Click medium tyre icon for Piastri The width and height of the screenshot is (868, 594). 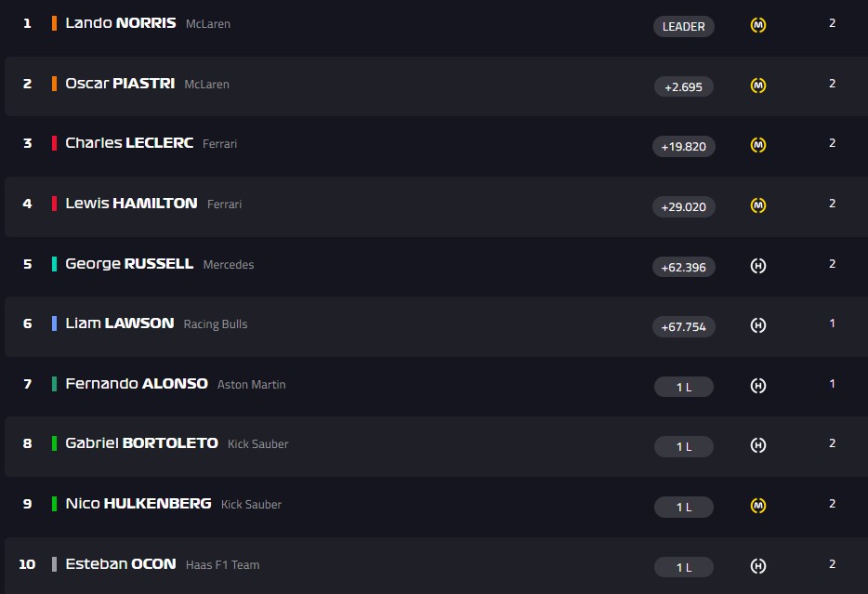click(x=758, y=86)
